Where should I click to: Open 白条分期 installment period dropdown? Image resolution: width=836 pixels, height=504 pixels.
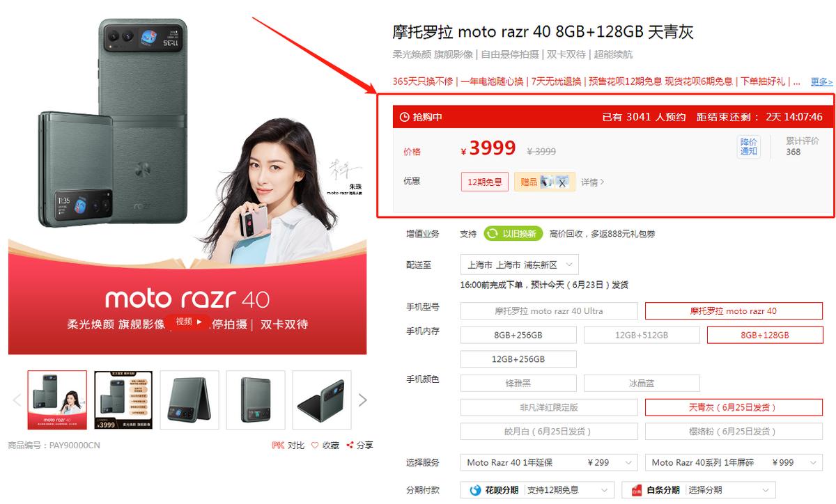tap(699, 490)
